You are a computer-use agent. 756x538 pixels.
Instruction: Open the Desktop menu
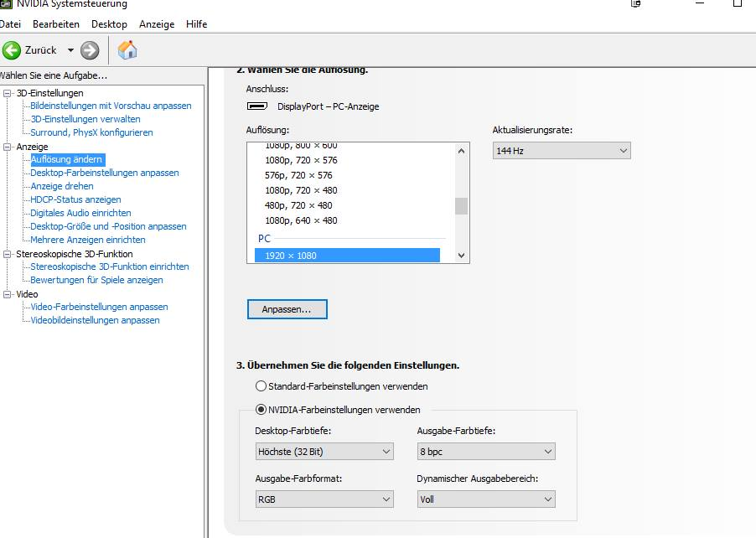point(110,24)
